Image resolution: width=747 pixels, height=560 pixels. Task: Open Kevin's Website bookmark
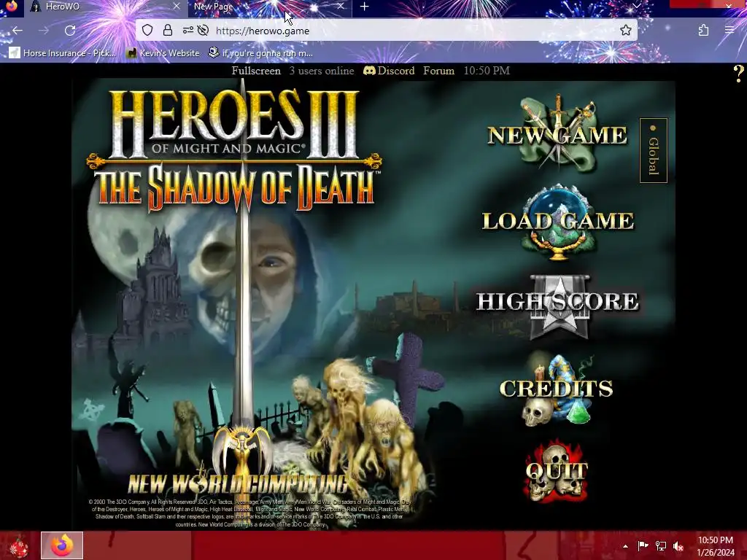pos(163,52)
